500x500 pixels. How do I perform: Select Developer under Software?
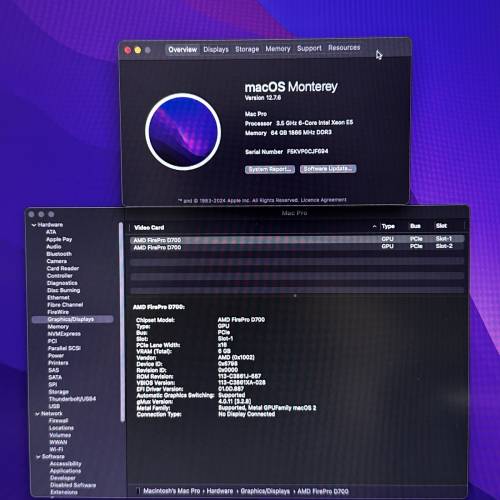(63, 478)
